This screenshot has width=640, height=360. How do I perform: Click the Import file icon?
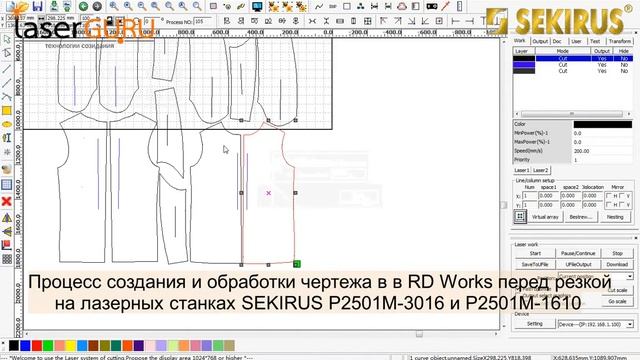click(54, 6)
